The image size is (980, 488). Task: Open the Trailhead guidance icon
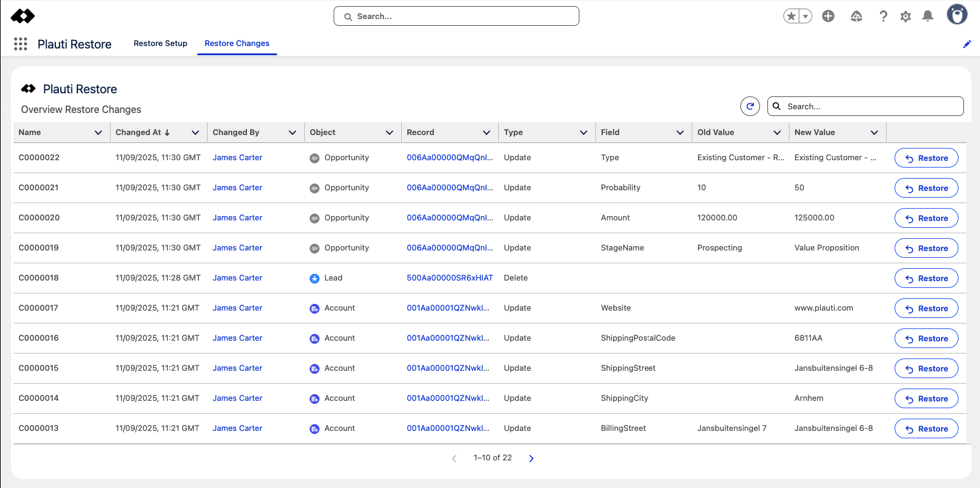pyautogui.click(x=857, y=17)
